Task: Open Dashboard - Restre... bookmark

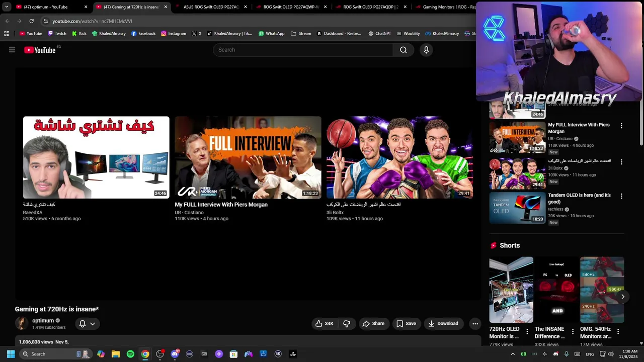Action: (339, 34)
